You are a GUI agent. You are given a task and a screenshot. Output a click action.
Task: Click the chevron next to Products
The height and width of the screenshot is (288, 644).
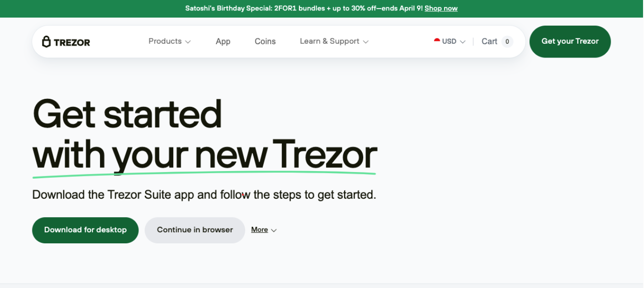(188, 42)
